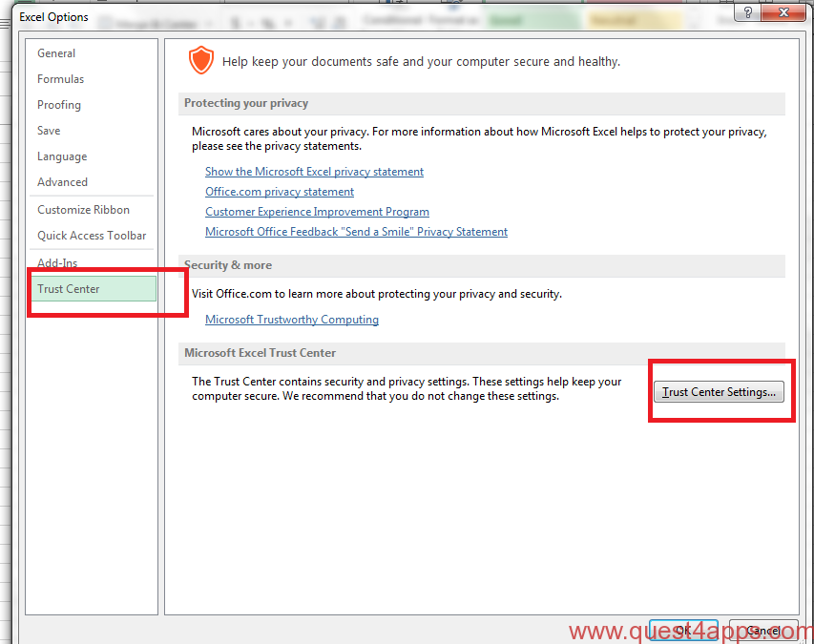Select the Language category
This screenshot has height=644, width=814.
coord(62,156)
